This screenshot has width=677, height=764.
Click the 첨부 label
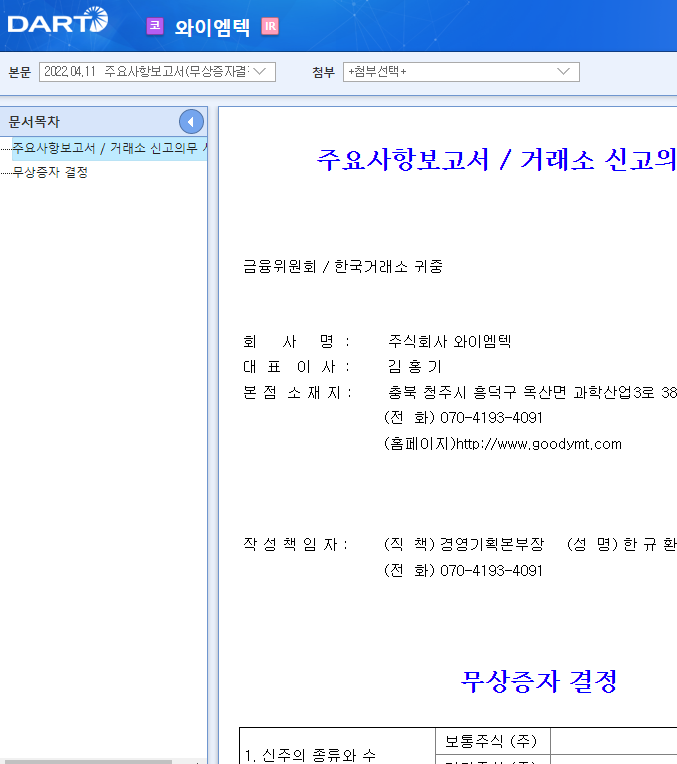coord(324,72)
